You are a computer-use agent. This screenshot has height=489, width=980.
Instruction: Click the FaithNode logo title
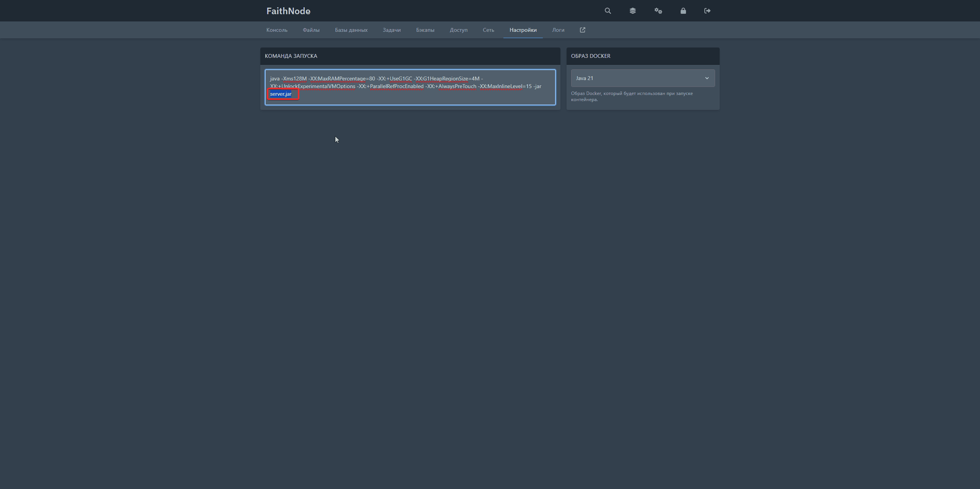pos(288,11)
